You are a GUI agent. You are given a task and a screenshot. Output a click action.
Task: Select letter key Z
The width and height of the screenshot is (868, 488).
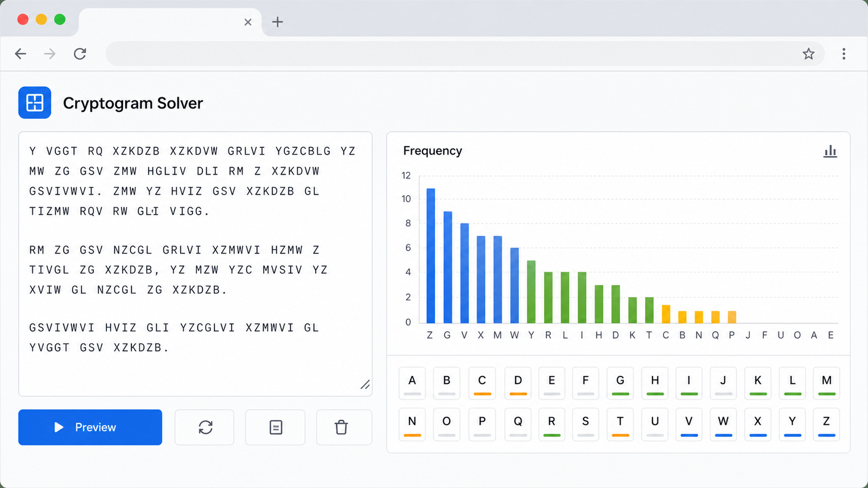(827, 424)
